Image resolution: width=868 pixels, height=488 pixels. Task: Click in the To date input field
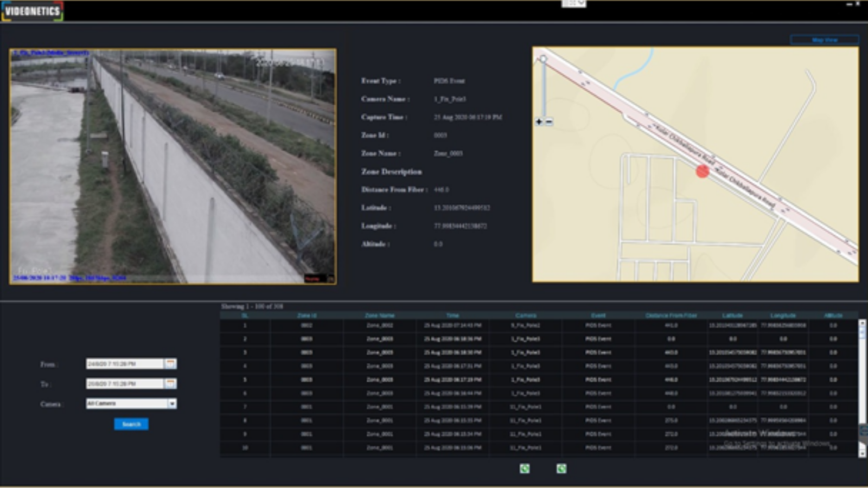[x=125, y=384]
